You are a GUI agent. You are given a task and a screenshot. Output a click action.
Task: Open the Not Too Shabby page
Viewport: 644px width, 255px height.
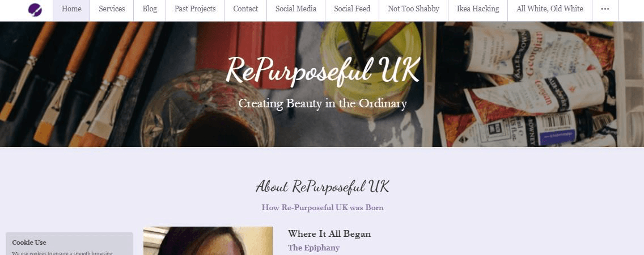[x=413, y=9]
